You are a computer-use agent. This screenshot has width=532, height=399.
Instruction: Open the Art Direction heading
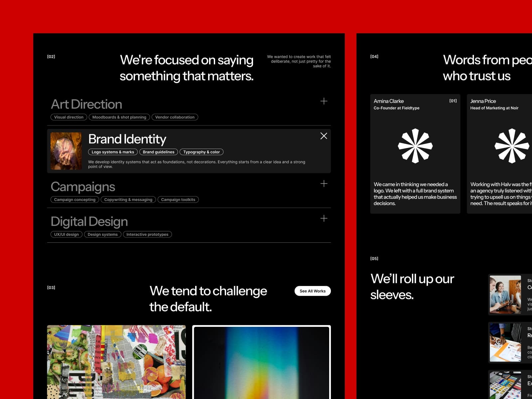point(86,104)
